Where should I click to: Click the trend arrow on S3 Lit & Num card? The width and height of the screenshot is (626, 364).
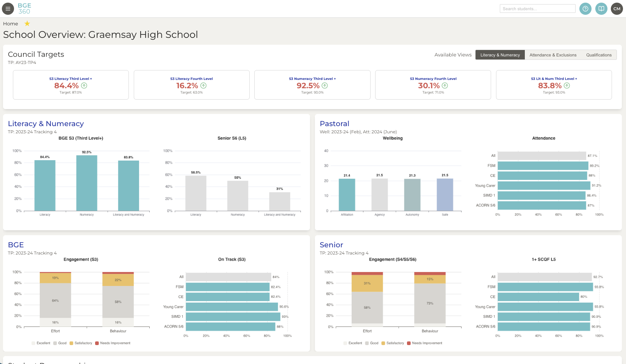pyautogui.click(x=566, y=86)
